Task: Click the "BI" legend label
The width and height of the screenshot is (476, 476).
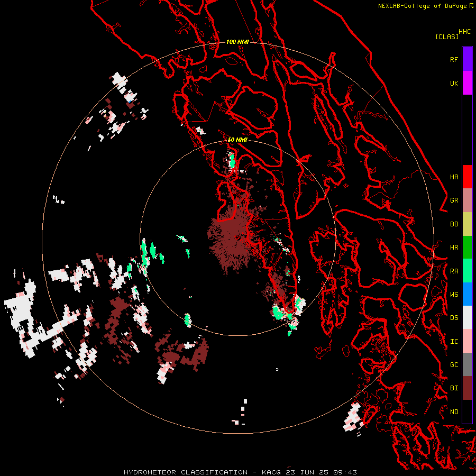Action: [454, 388]
